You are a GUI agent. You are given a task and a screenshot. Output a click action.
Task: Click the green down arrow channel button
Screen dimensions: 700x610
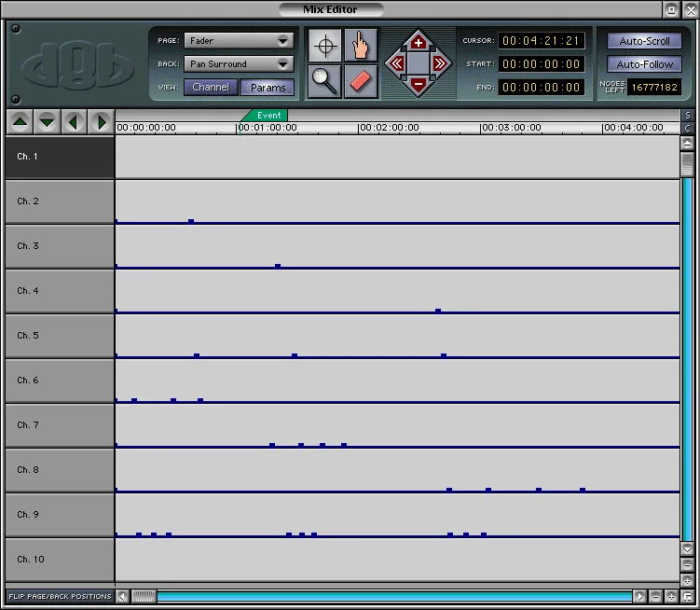(47, 121)
